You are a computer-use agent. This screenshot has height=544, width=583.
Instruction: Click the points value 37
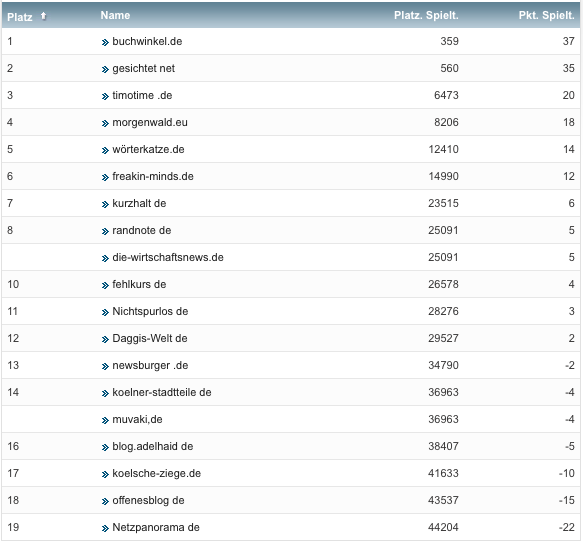[x=568, y=41]
